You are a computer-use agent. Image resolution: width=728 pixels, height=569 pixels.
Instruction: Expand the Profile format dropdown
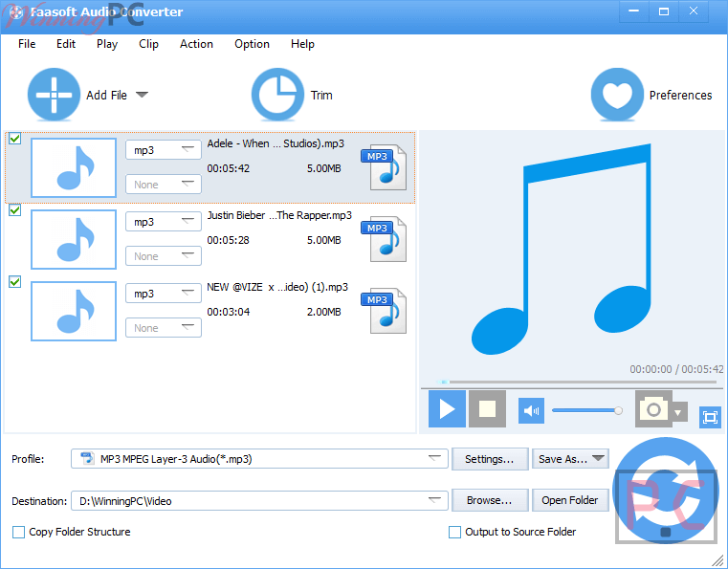coord(434,458)
